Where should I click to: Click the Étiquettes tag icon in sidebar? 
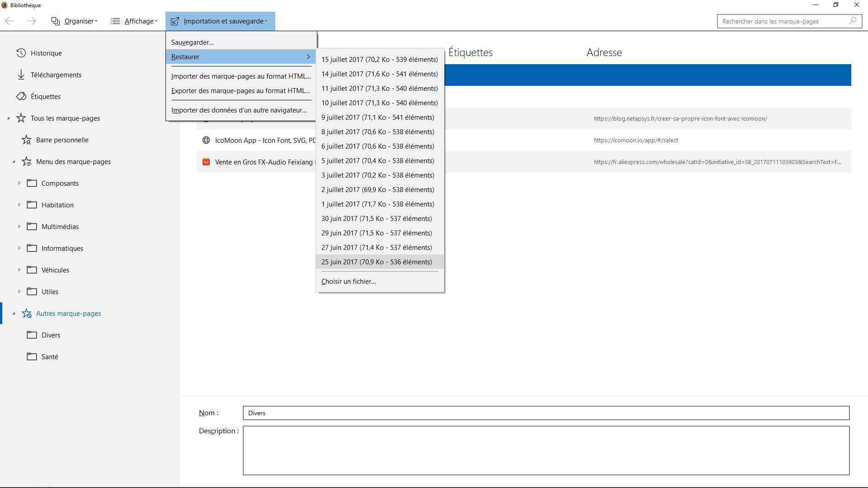pyautogui.click(x=21, y=96)
